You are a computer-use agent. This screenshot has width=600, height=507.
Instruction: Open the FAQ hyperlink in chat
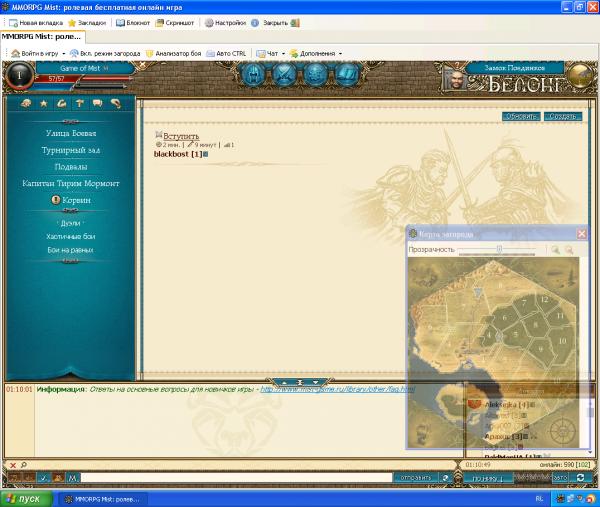[338, 389]
